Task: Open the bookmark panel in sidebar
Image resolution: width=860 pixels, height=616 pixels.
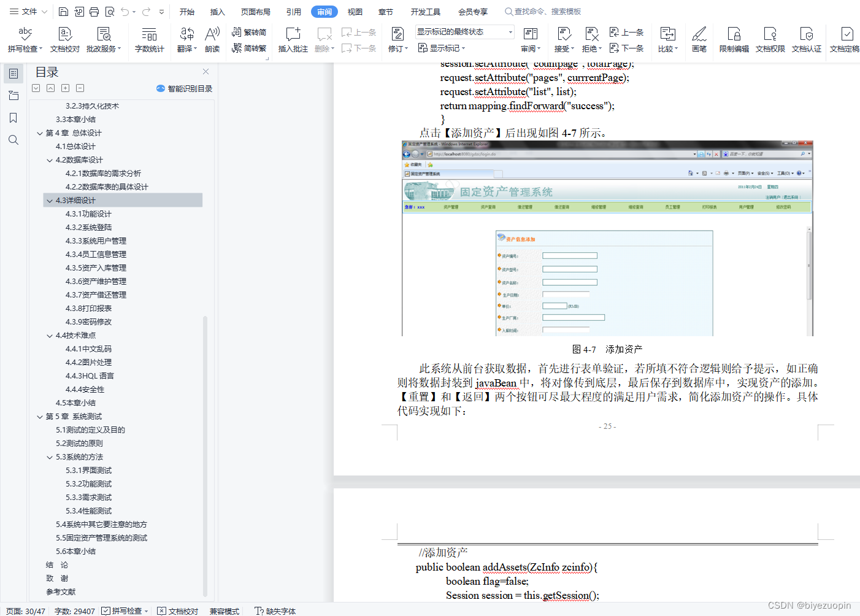Action: click(x=13, y=118)
